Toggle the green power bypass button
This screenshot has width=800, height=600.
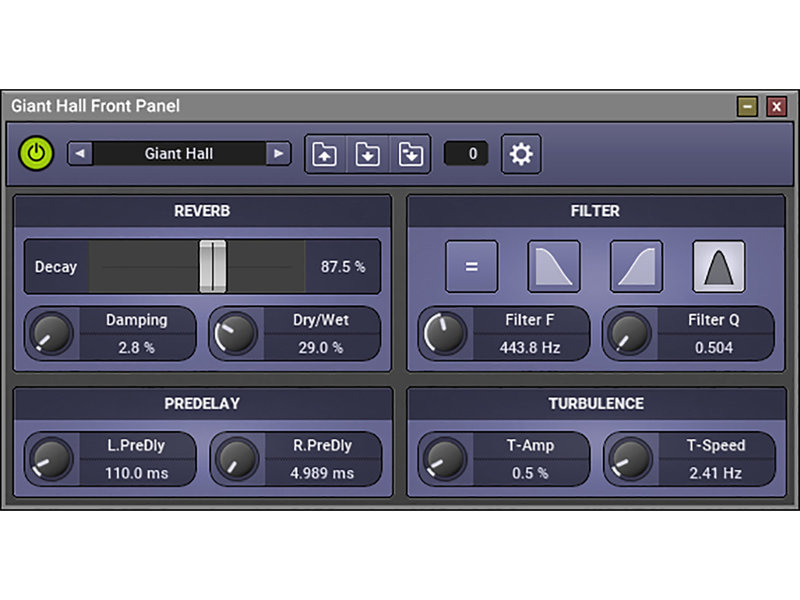click(x=36, y=153)
